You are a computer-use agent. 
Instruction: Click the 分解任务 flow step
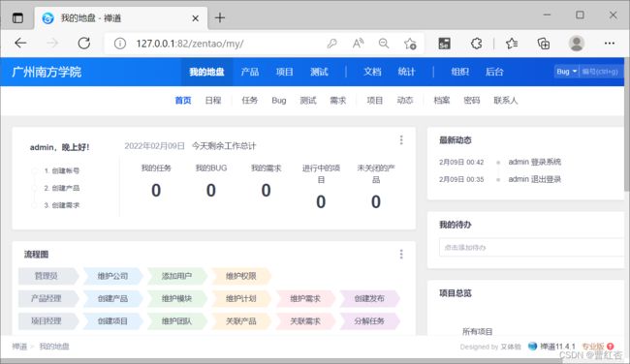pyautogui.click(x=369, y=321)
